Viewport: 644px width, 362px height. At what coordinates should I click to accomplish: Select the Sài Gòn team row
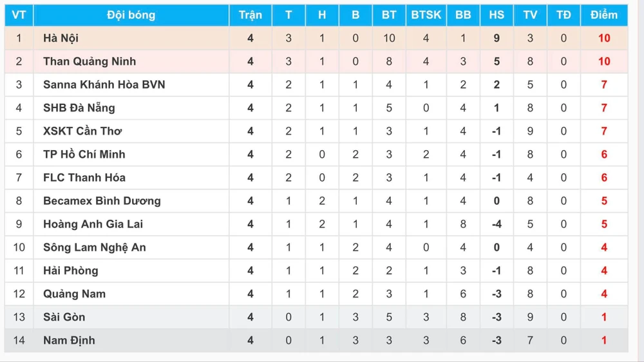pyautogui.click(x=64, y=316)
